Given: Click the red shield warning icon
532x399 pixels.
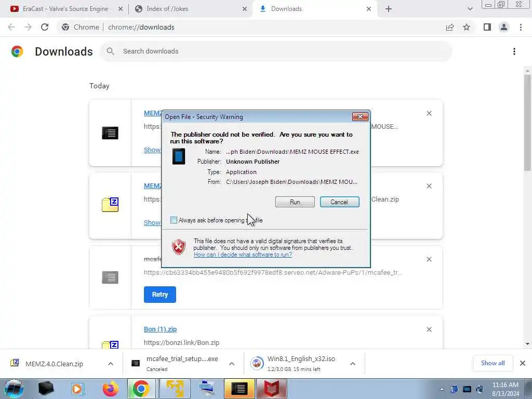Looking at the screenshot, I should [179, 247].
